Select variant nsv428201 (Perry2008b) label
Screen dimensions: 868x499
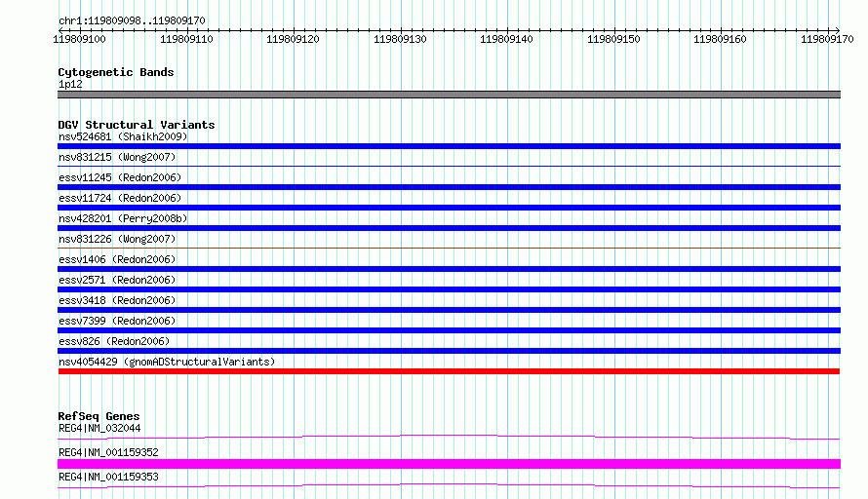[x=123, y=218]
